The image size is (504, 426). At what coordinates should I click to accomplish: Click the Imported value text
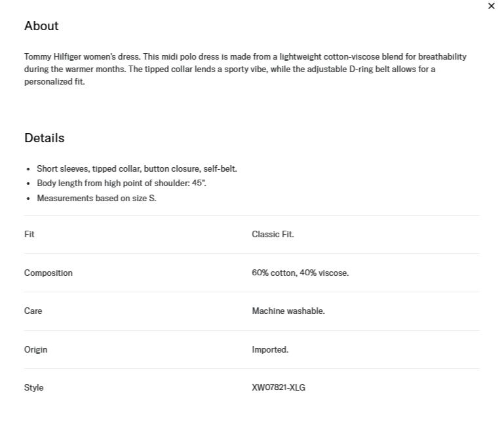click(270, 349)
